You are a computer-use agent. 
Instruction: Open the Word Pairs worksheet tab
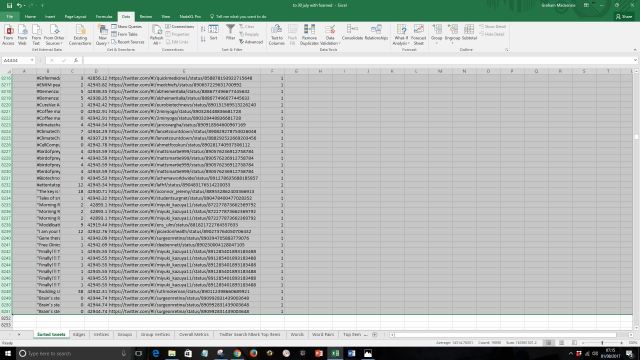click(323, 335)
